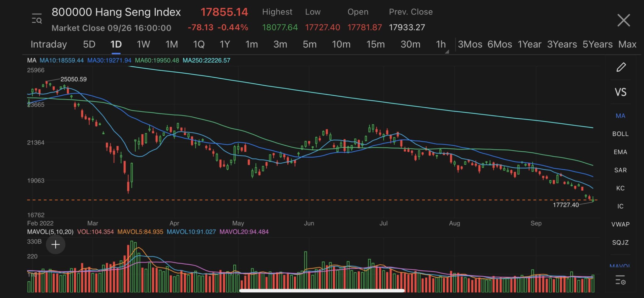Click the MAVOL5:84.935 value
This screenshot has width=644, height=298.
pos(140,232)
